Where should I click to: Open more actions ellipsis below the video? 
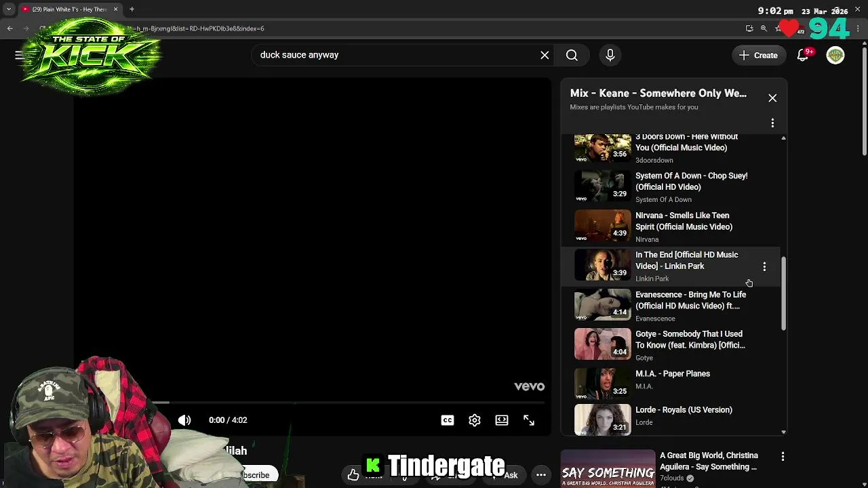[541, 475]
